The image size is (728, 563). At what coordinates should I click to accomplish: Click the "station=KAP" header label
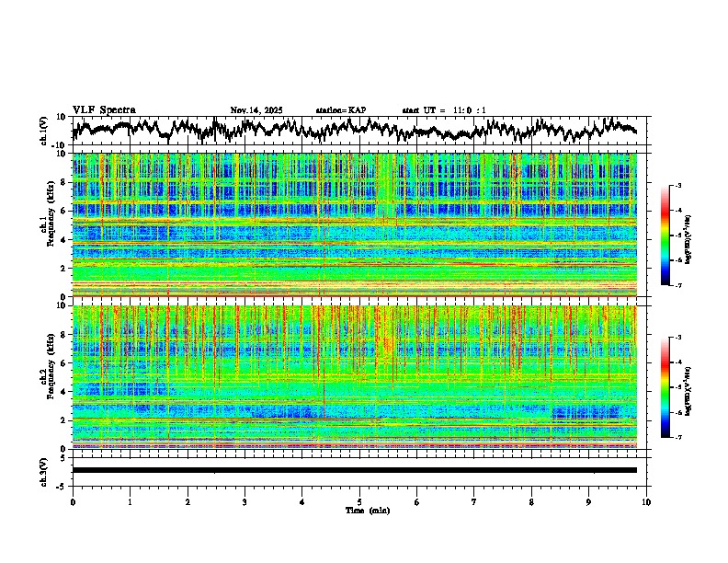coord(341,110)
